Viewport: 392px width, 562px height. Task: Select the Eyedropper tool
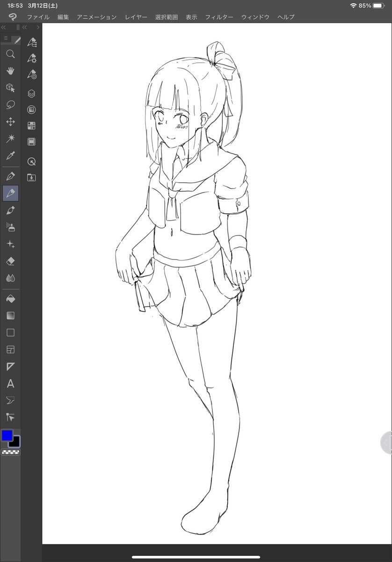pos(10,155)
